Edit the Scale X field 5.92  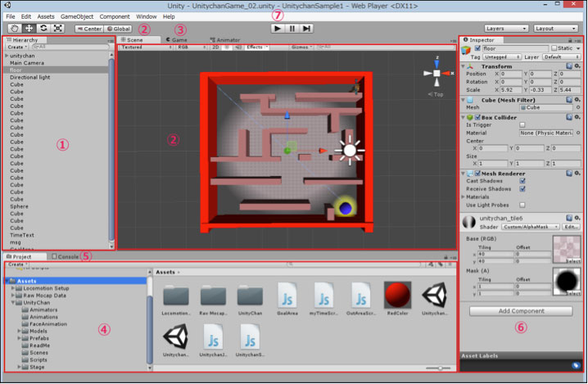(511, 90)
